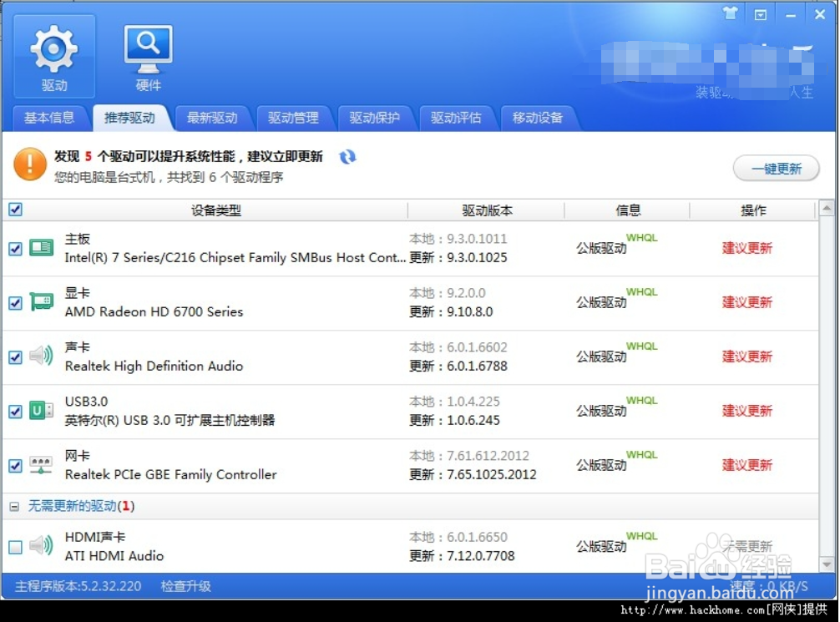
Task: Click the 操作 column header
Action: coord(753,210)
